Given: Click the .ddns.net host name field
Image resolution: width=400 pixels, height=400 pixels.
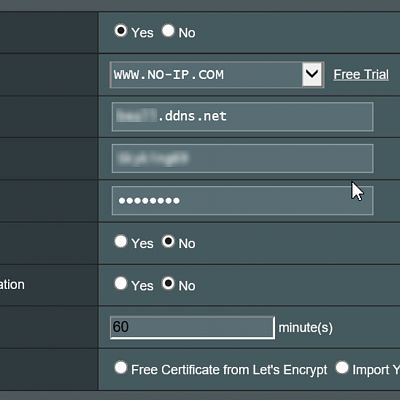Looking at the screenshot, I should (242, 117).
